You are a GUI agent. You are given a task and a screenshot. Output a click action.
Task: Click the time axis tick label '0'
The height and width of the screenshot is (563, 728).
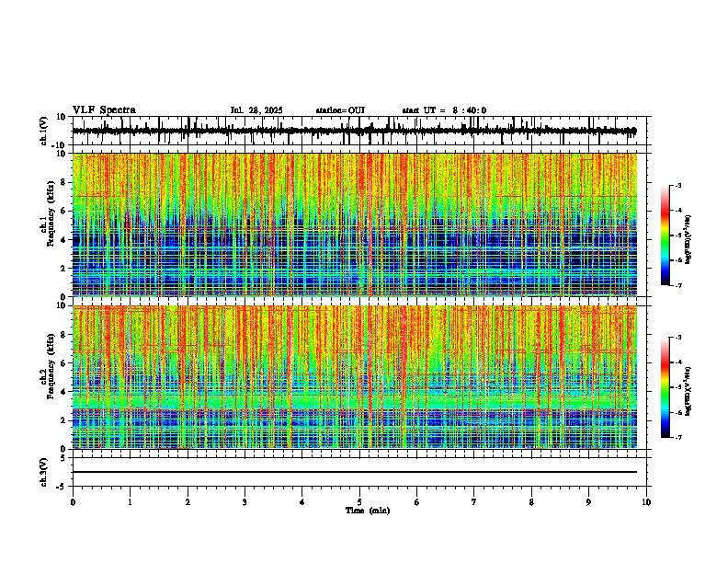(73, 502)
